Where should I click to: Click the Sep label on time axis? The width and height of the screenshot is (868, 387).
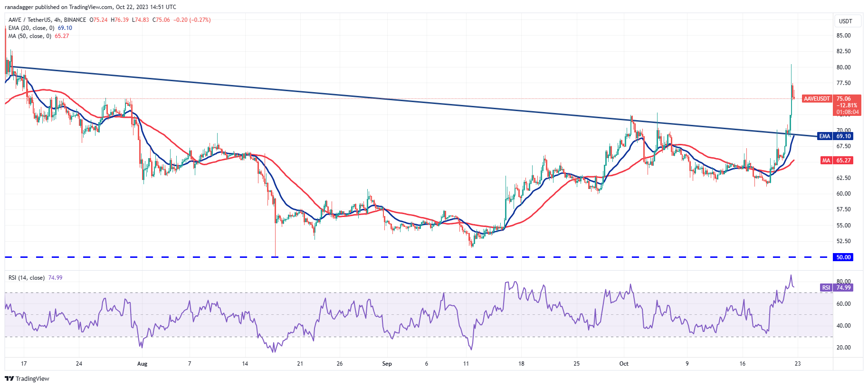pos(387,364)
